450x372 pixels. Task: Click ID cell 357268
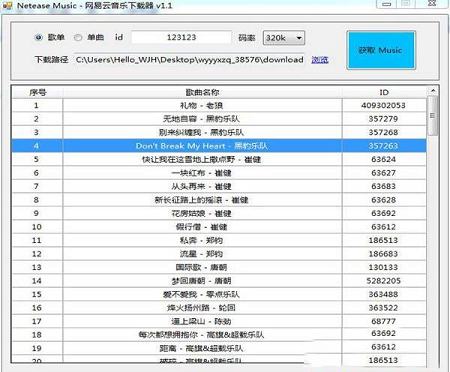(x=384, y=132)
